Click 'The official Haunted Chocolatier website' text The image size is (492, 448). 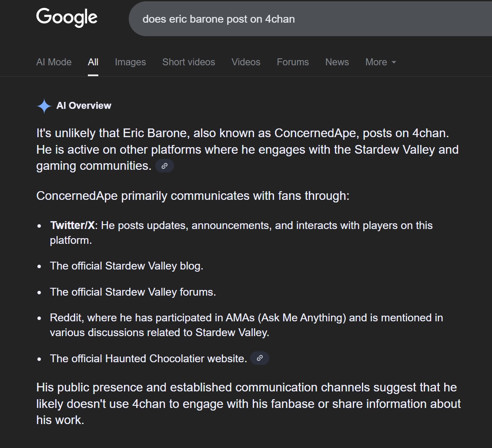148,359
